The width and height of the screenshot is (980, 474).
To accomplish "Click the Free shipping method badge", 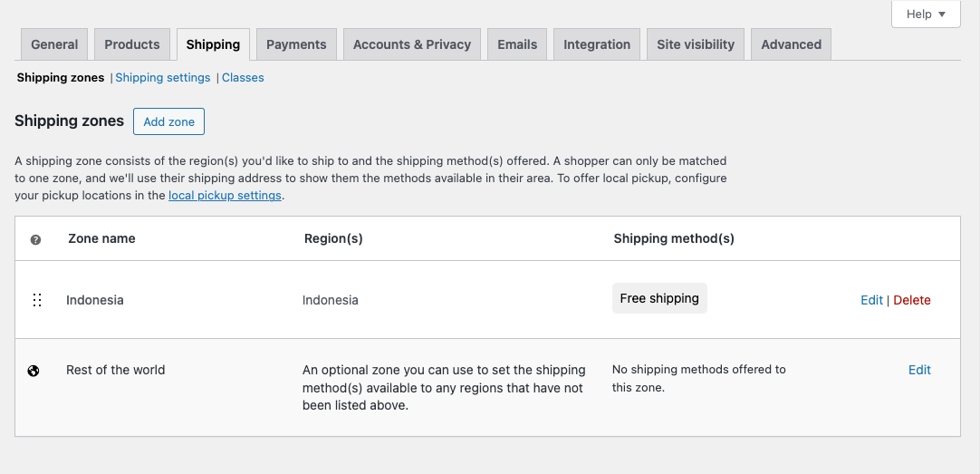I will point(659,298).
